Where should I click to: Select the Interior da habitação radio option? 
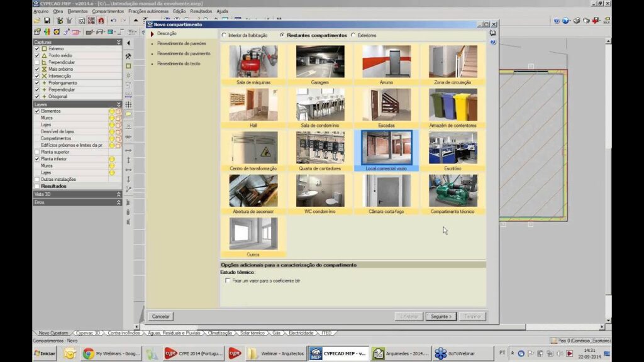click(x=224, y=35)
